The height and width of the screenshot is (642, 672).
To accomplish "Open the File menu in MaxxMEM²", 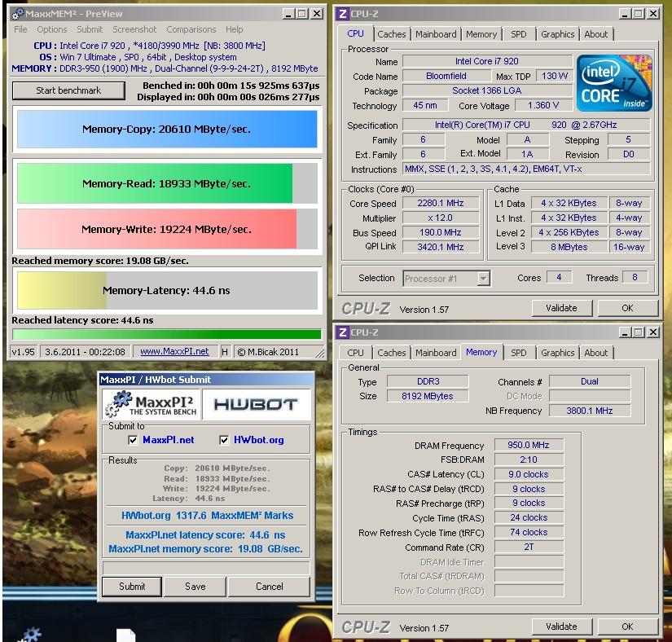I will [x=20, y=29].
